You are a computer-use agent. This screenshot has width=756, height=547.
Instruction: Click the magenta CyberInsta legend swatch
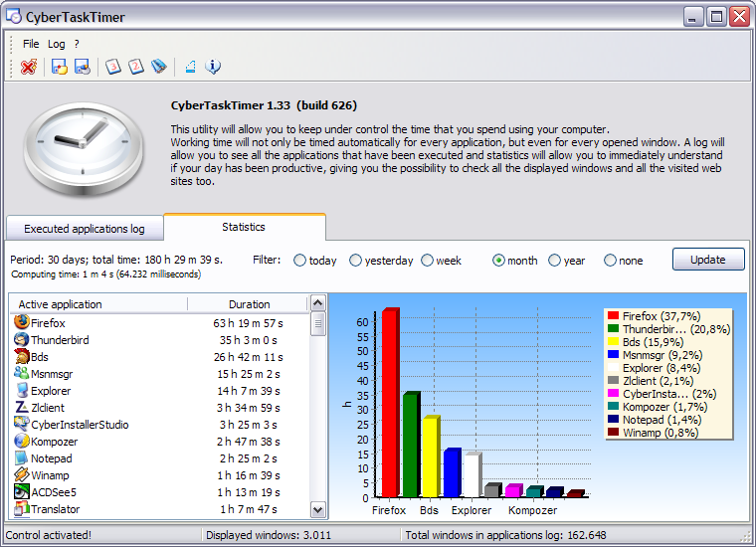tap(614, 393)
